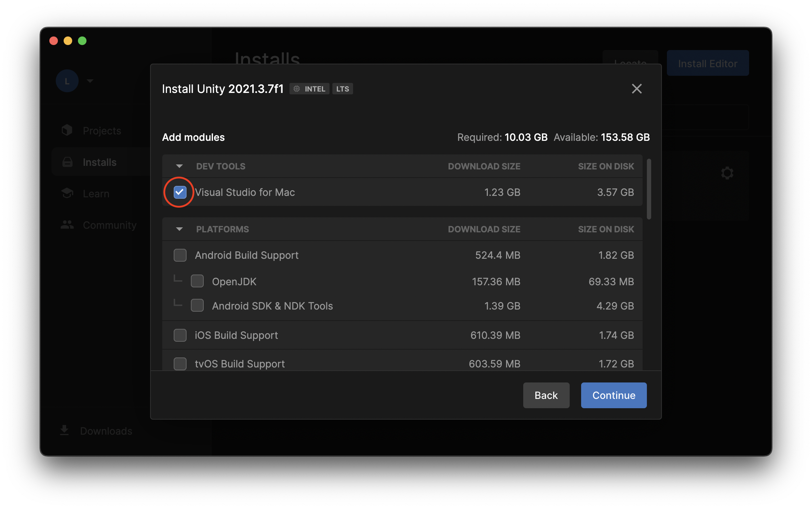
Task: Click the Back button
Action: click(x=546, y=395)
